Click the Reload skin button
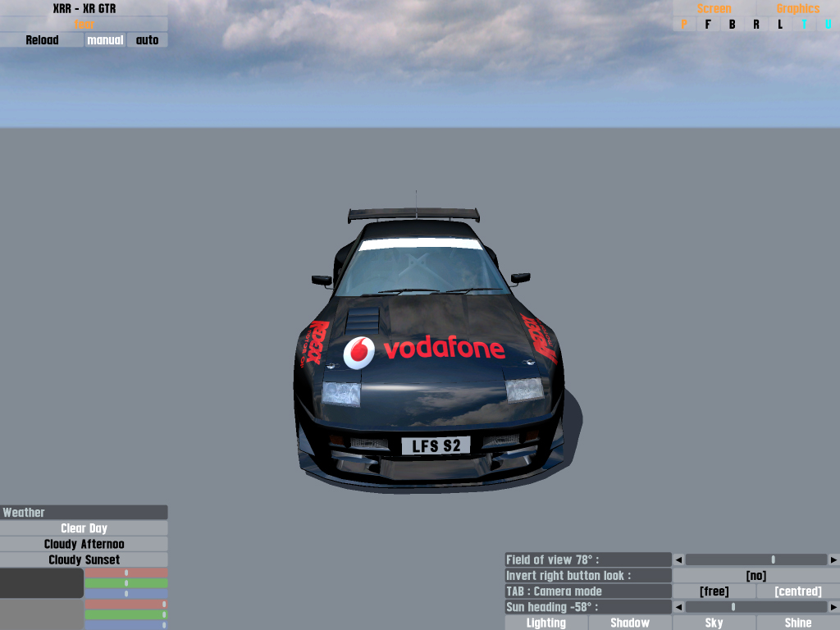This screenshot has width=840, height=630. click(42, 40)
